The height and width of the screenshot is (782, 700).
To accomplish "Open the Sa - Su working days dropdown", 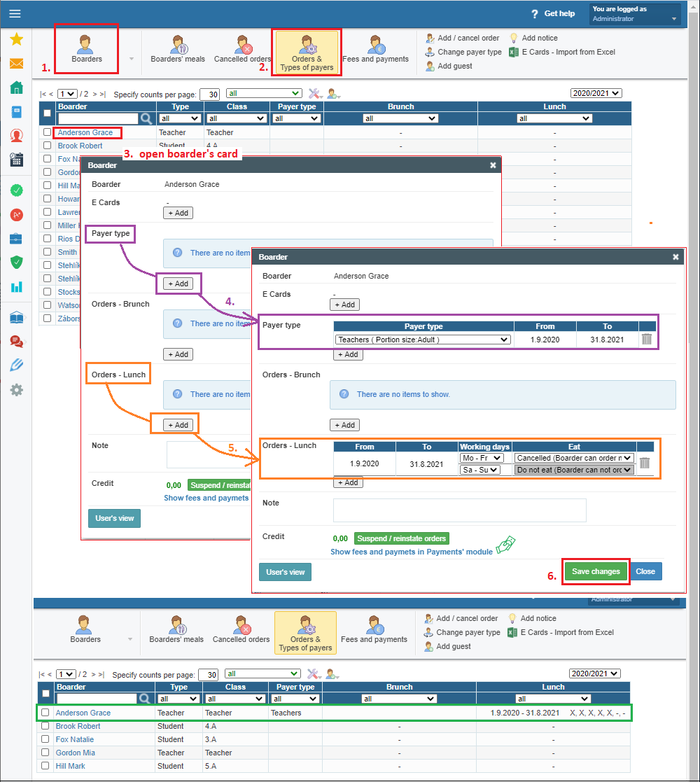I will 479,470.
